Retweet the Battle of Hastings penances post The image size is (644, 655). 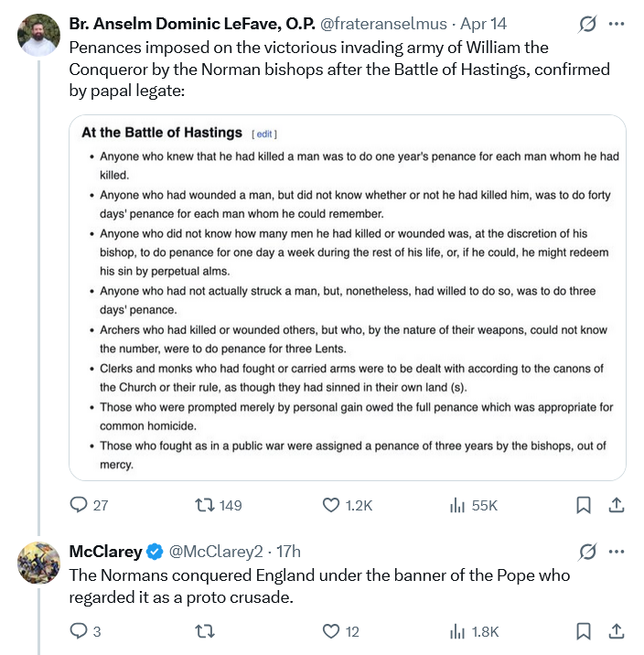(x=208, y=505)
